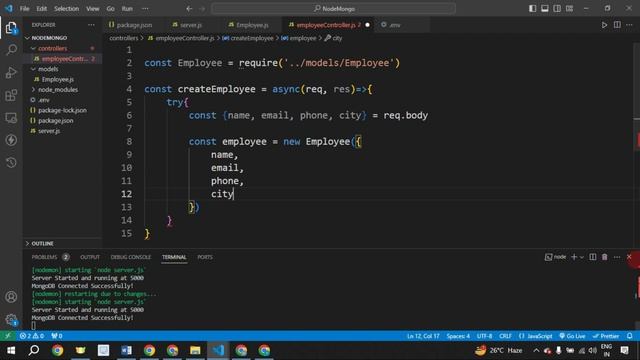
Task: Open Customize Layout icon
Action: click(569, 9)
